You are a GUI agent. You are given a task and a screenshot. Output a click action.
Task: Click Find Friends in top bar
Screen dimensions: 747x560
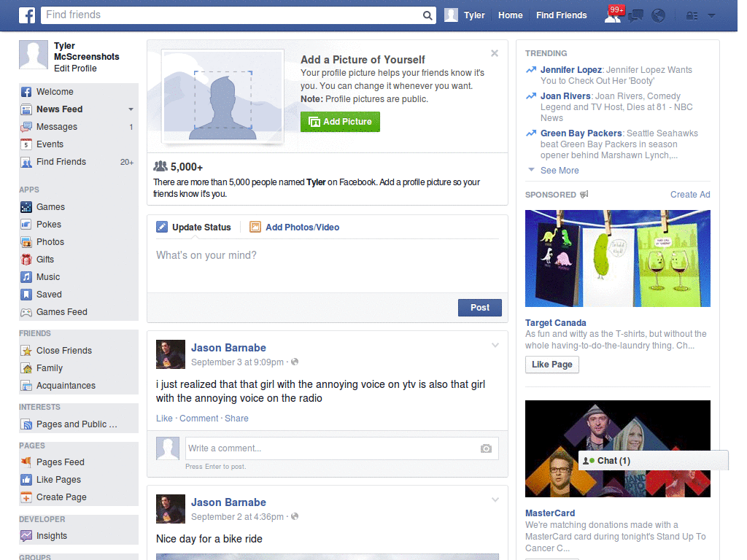[x=561, y=15]
